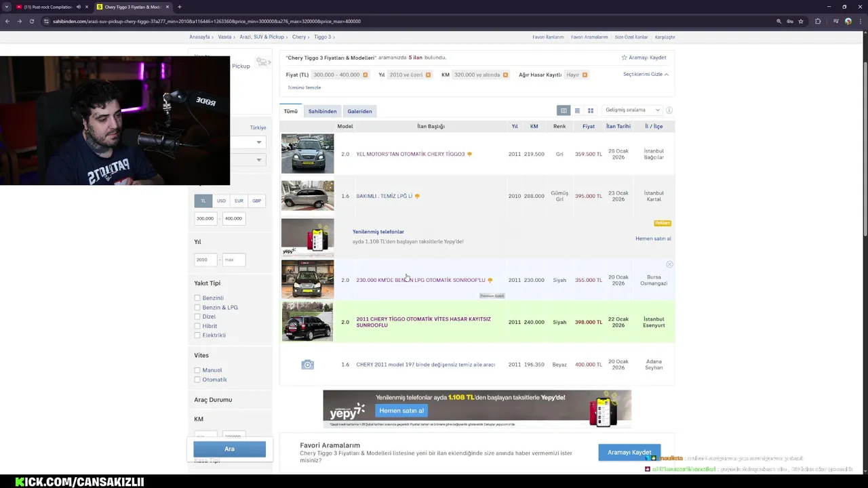
Task: Select the Tümü listings tab
Action: 291,111
